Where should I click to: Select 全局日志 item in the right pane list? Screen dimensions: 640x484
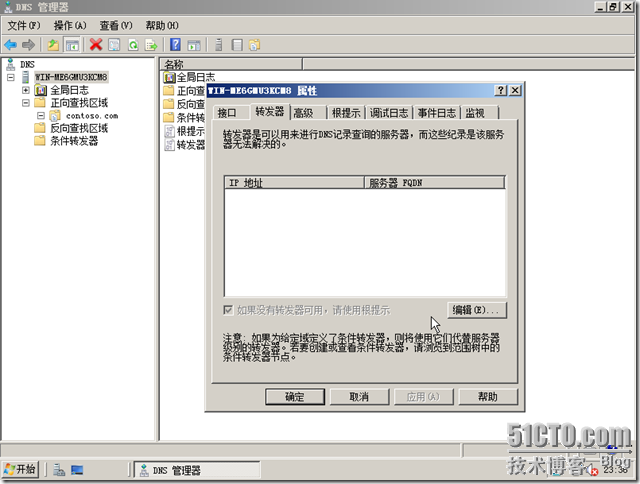pyautogui.click(x=189, y=77)
